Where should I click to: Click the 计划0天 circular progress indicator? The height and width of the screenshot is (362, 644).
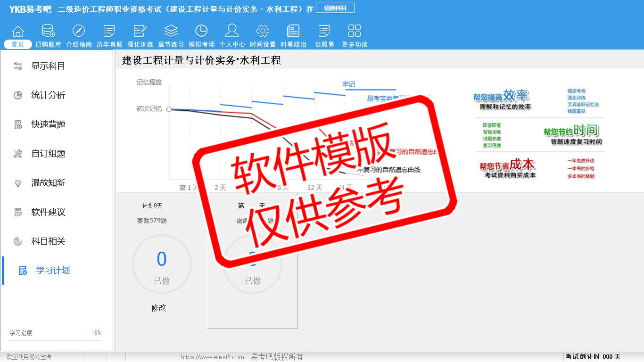pyautogui.click(x=162, y=264)
